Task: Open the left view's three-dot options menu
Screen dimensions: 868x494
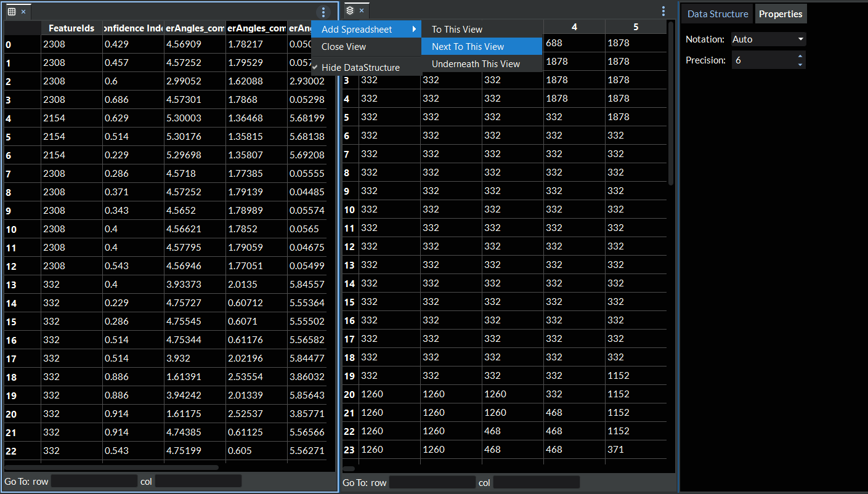Action: [x=323, y=12]
